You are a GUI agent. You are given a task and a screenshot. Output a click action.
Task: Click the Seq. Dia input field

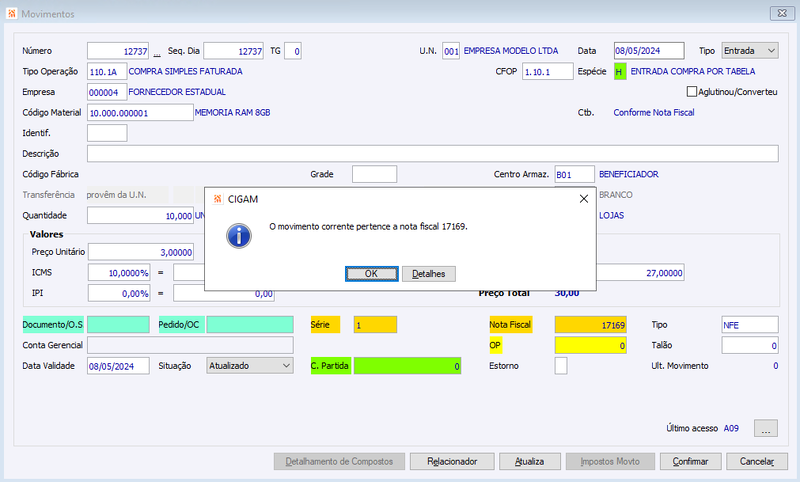tap(234, 51)
